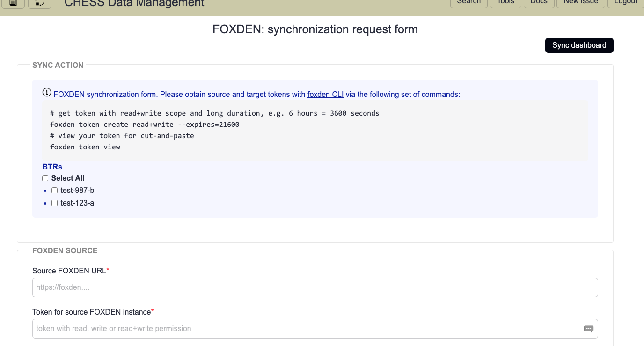
Task: Open the Search menu item
Action: tap(468, 3)
